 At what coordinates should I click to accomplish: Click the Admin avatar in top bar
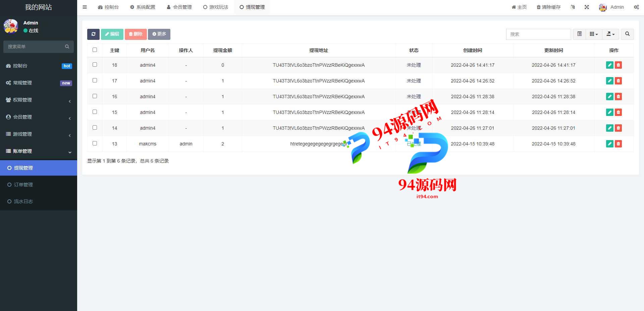point(603,7)
